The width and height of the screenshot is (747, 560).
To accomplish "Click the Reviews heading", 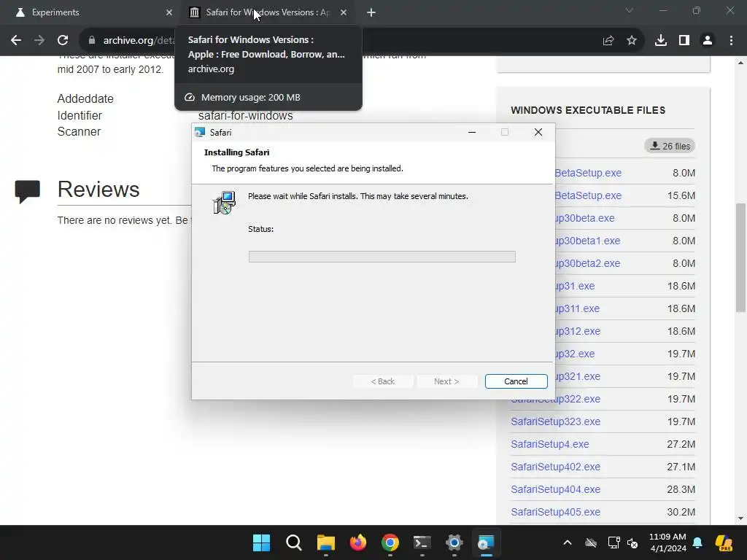I will point(98,189).
